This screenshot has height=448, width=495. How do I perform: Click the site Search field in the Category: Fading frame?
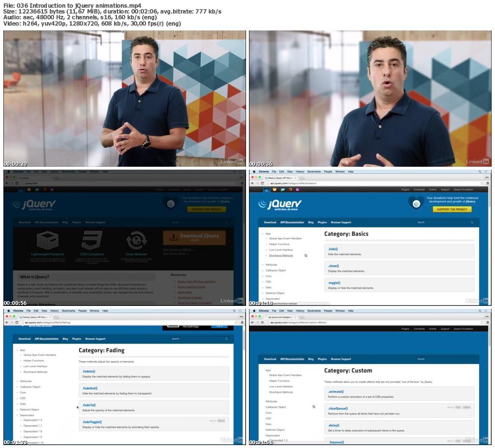point(200,339)
